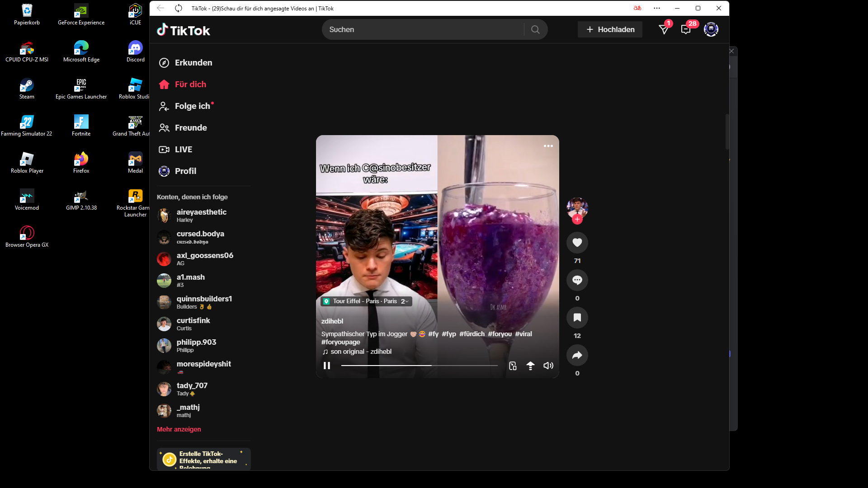This screenshot has height=488, width=868.
Task: Save video with the bookmark icon
Action: point(577,318)
